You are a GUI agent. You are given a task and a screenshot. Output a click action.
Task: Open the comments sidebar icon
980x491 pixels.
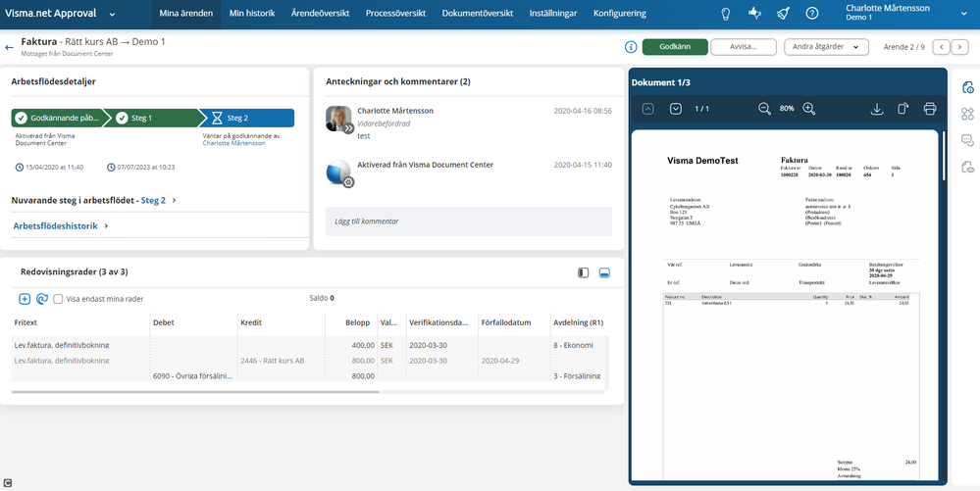coord(967,140)
